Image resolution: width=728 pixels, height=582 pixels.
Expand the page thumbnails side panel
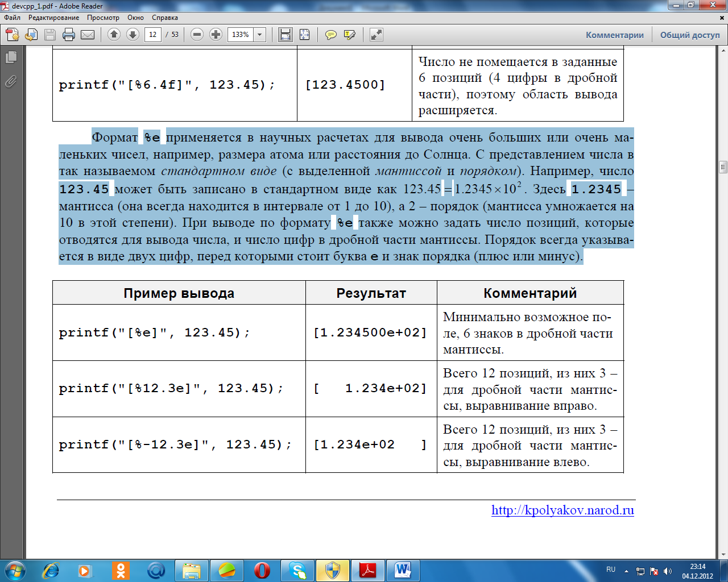pyautogui.click(x=11, y=57)
